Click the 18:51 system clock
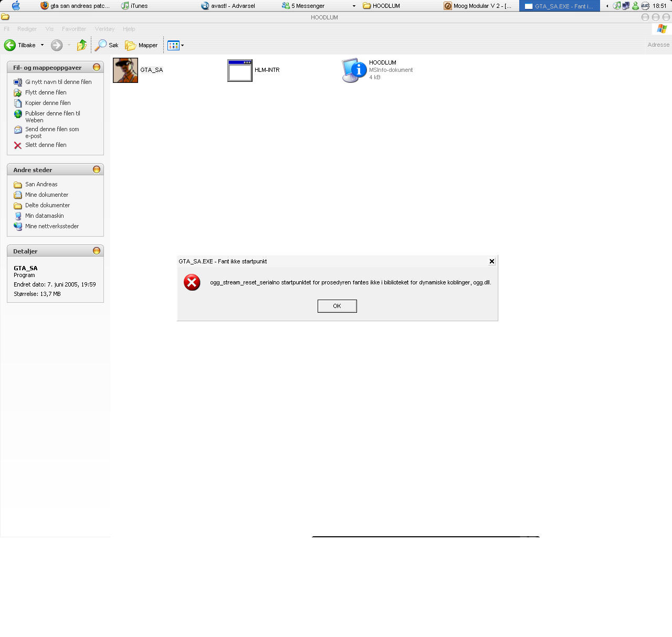Image resolution: width=672 pixels, height=637 pixels. click(659, 6)
